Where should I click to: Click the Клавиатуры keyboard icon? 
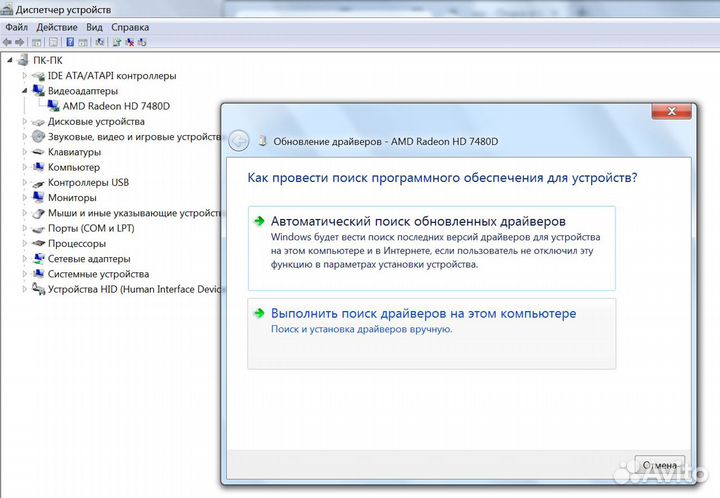[39, 152]
